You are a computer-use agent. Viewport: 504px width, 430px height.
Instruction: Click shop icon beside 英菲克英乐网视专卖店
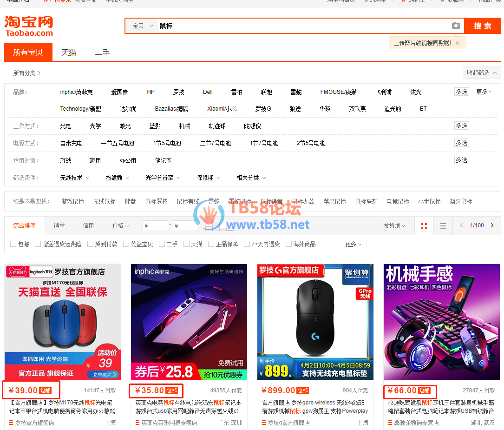pos(137,423)
